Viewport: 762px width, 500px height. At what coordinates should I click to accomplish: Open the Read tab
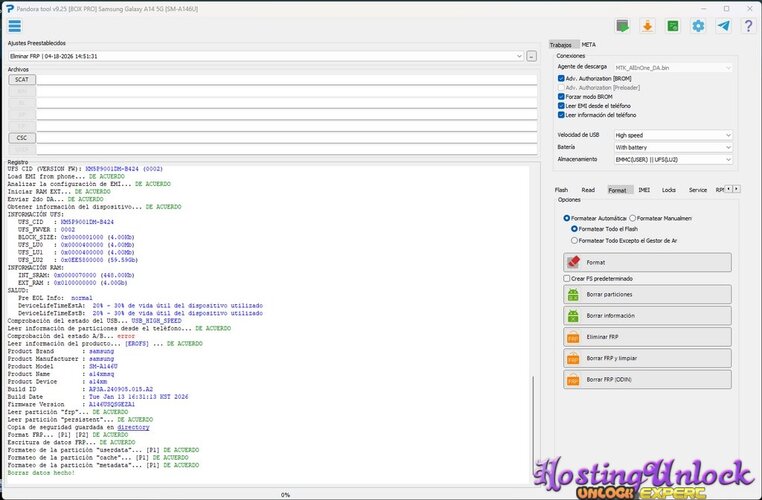[x=588, y=190]
